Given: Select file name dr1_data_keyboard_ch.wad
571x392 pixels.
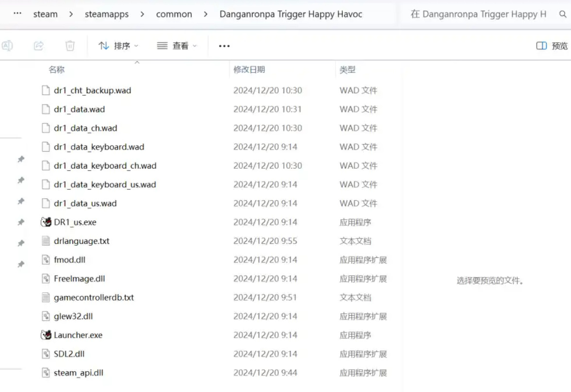Looking at the screenshot, I should pyautogui.click(x=105, y=166).
